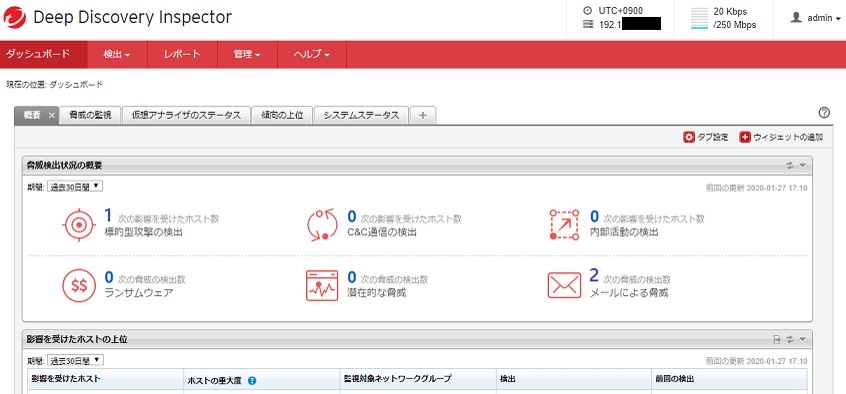Switch to the 脅威の監視 tab

pyautogui.click(x=90, y=116)
